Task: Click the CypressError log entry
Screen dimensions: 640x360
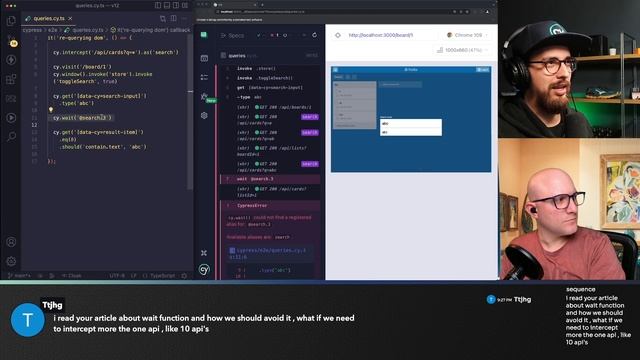Action: [270, 206]
